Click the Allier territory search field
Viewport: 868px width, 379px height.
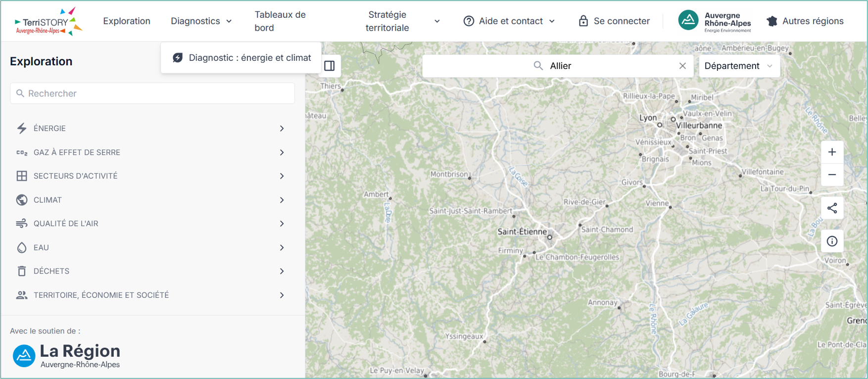pos(558,66)
